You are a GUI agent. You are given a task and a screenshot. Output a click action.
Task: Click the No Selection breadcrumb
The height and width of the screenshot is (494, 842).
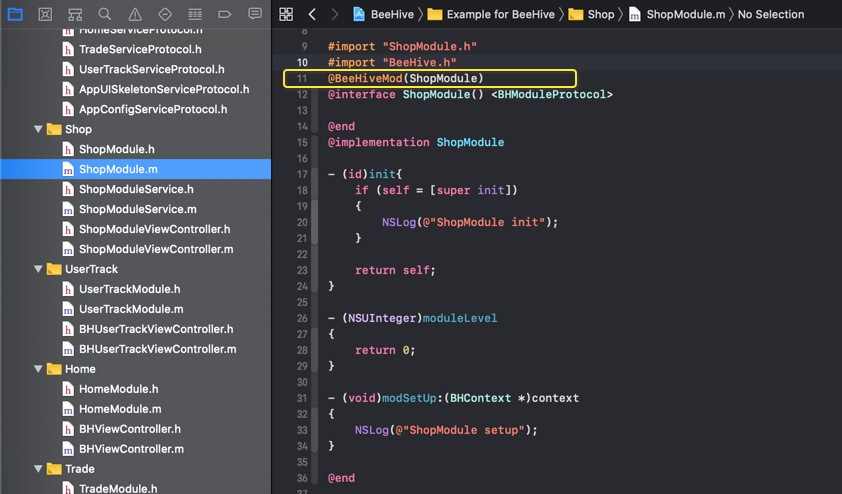pos(771,14)
